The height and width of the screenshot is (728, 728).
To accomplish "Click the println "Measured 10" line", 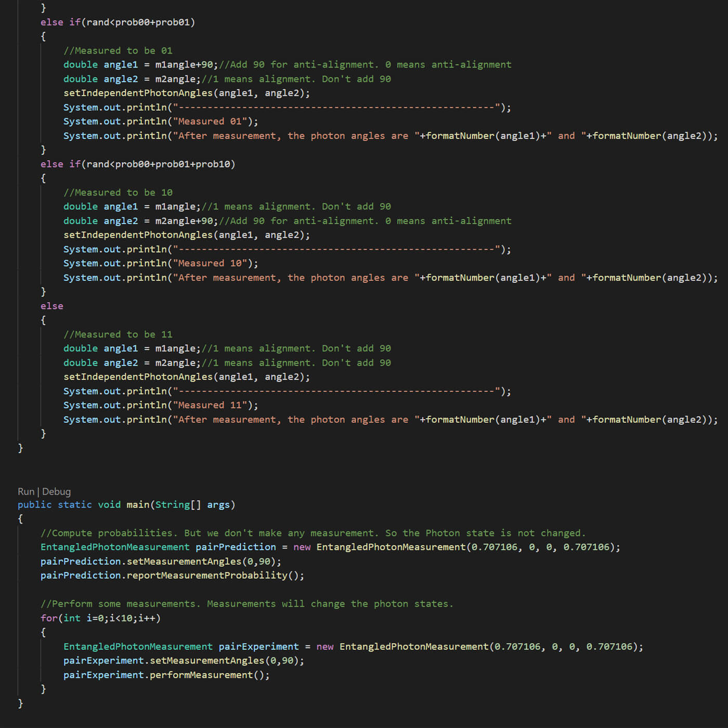I will coord(161,263).
